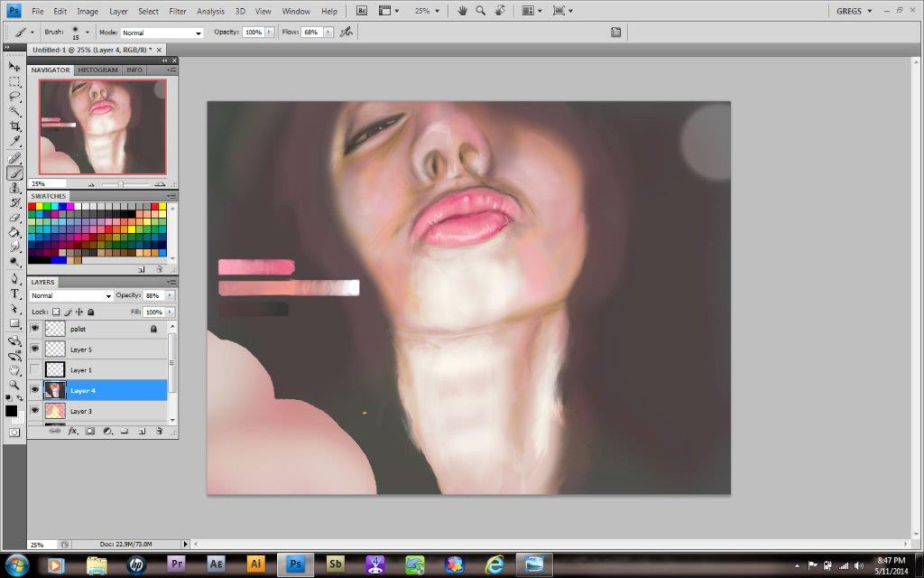Select the Lasso tool

[14, 97]
